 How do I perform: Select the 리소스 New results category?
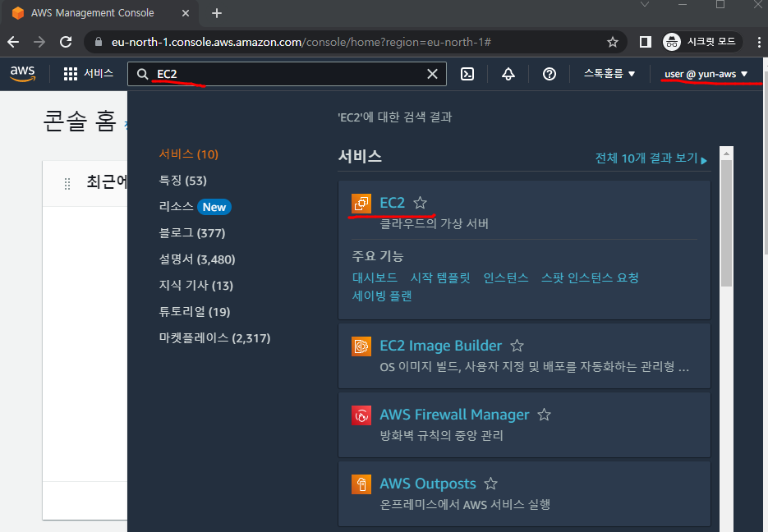195,207
